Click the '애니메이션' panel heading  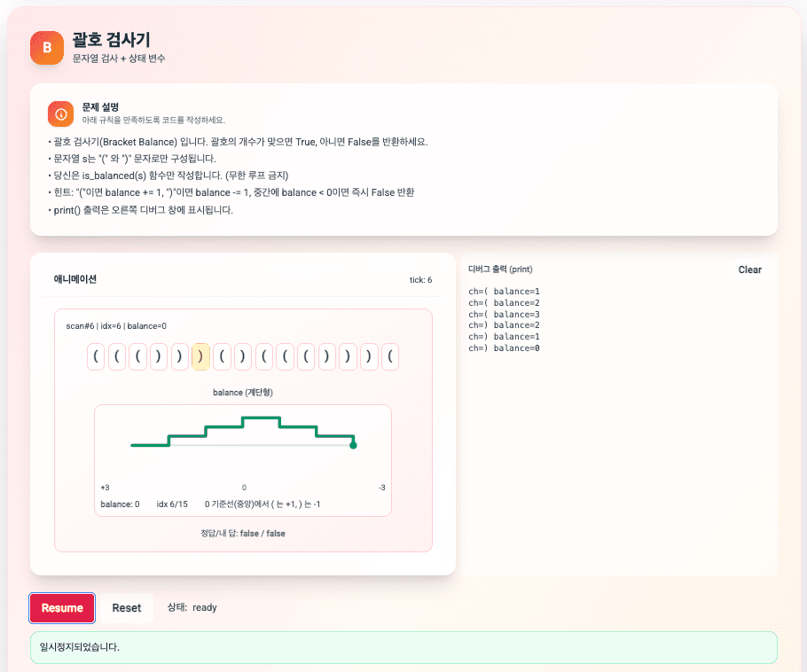(x=75, y=279)
